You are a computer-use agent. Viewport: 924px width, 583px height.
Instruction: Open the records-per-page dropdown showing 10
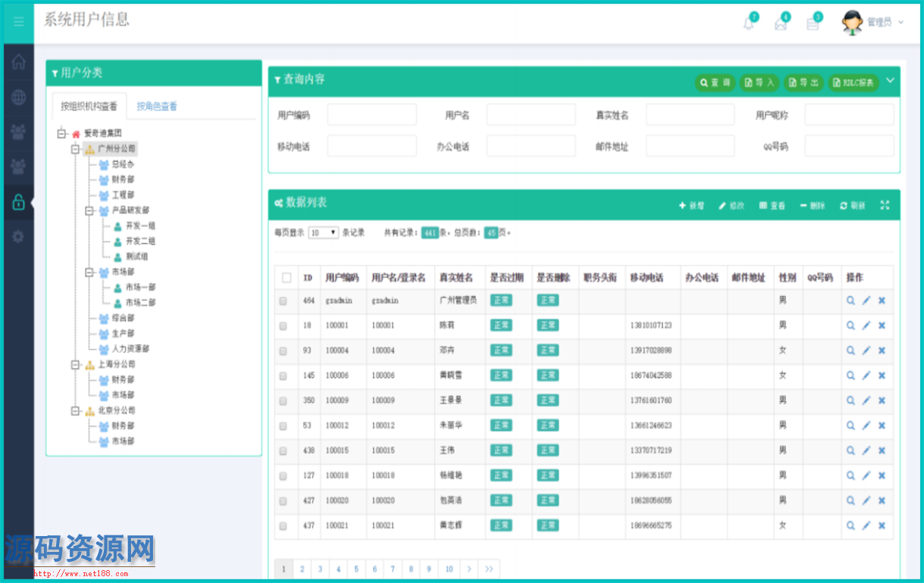pos(323,232)
